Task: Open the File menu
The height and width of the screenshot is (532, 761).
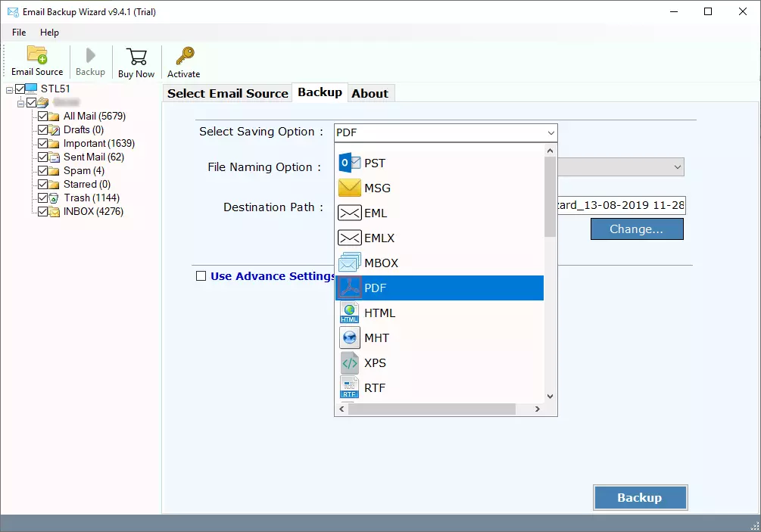Action: click(19, 33)
